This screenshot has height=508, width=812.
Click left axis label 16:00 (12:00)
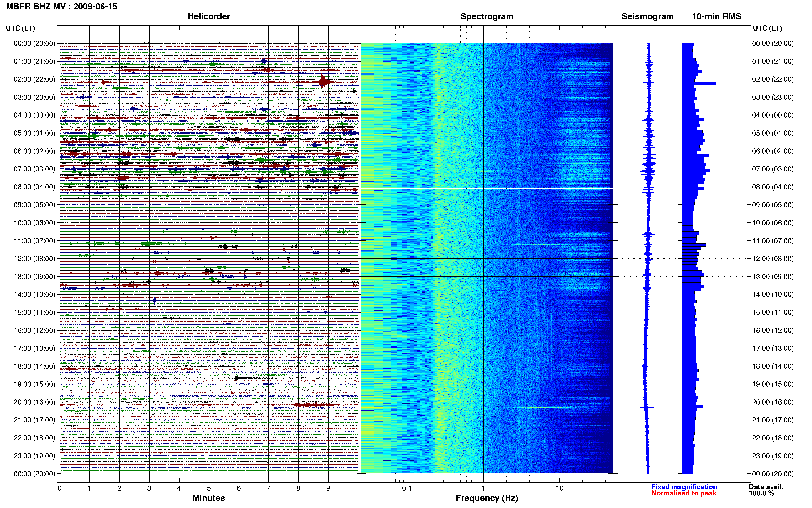coord(34,330)
